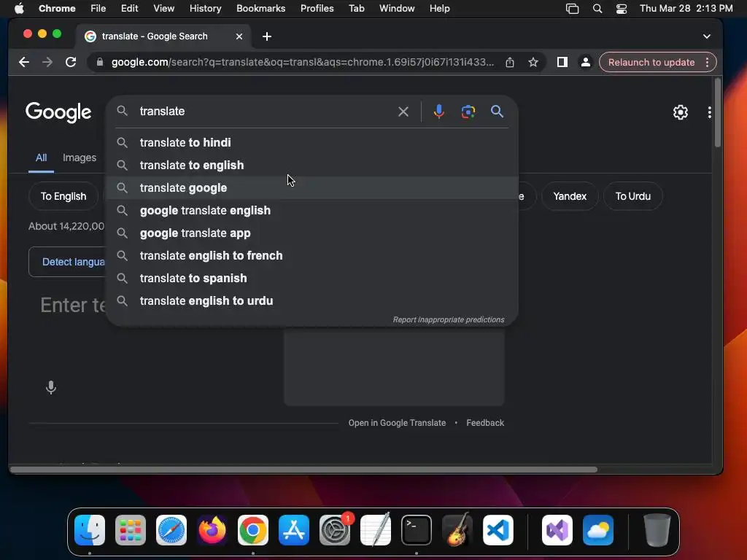Open System Settings from the Dock
The height and width of the screenshot is (560, 747).
click(334, 530)
